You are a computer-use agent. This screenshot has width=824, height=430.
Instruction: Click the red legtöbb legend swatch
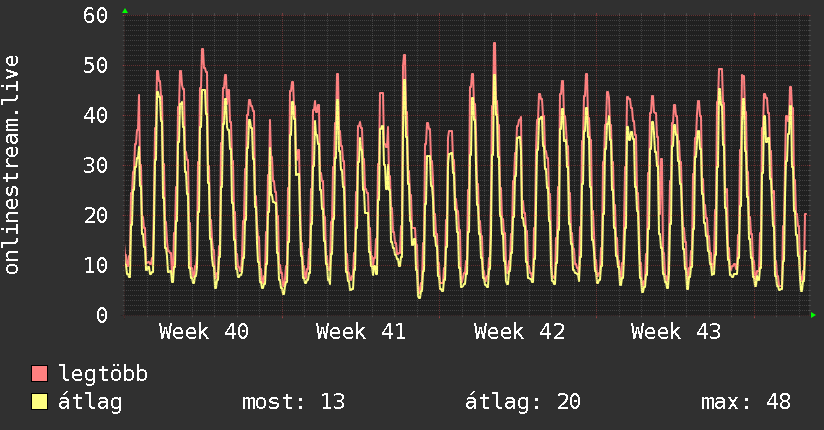point(39,373)
